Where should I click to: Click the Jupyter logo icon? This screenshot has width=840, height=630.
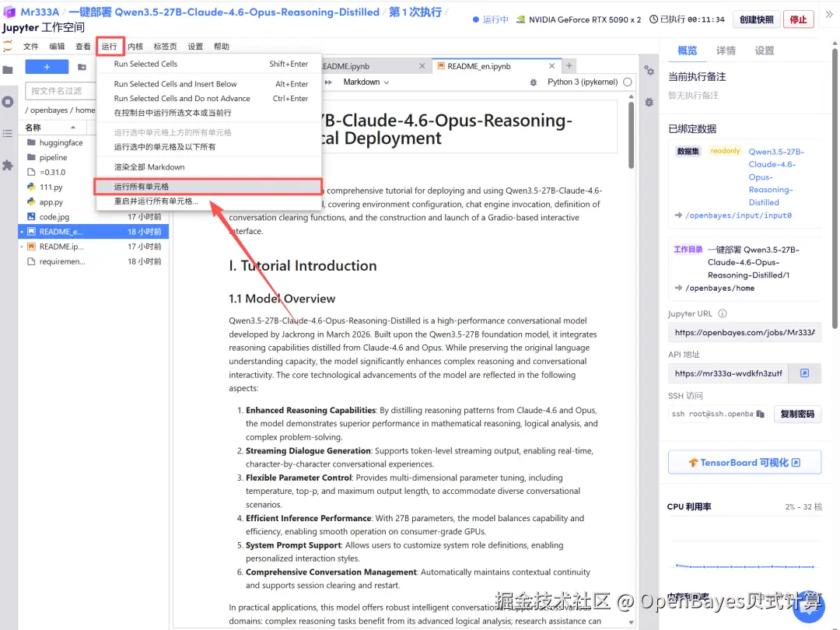[x=8, y=46]
